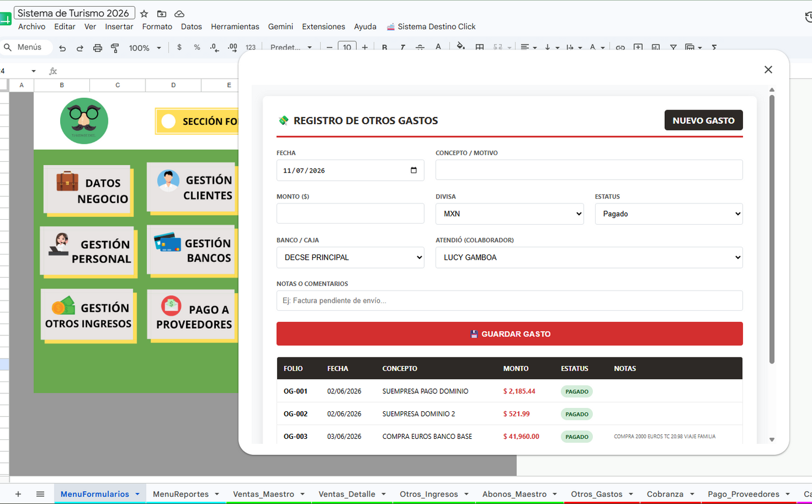Switch to the Ventas_Maestro sheet tab
The width and height of the screenshot is (812, 504).
264,494
